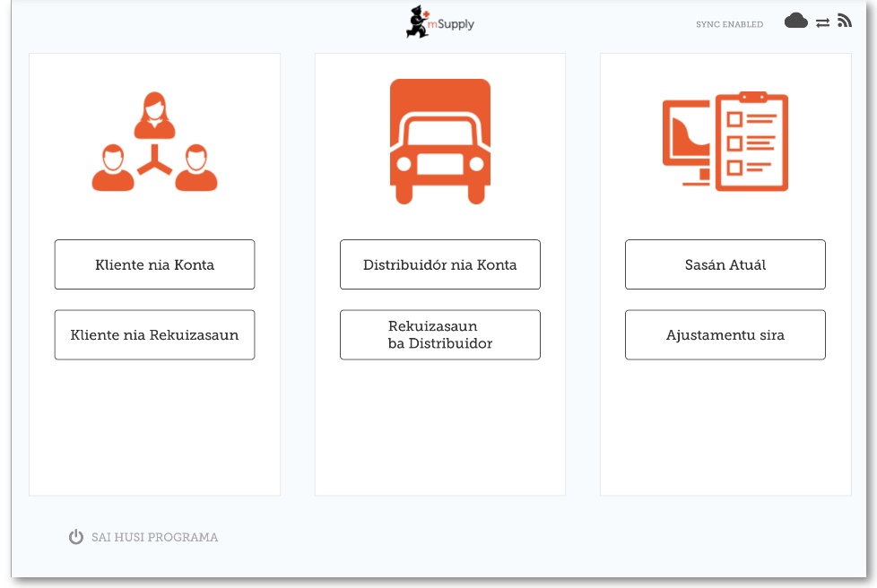This screenshot has height=588, width=877.
Task: Click the cloud sync status icon
Action: pyautogui.click(x=795, y=21)
